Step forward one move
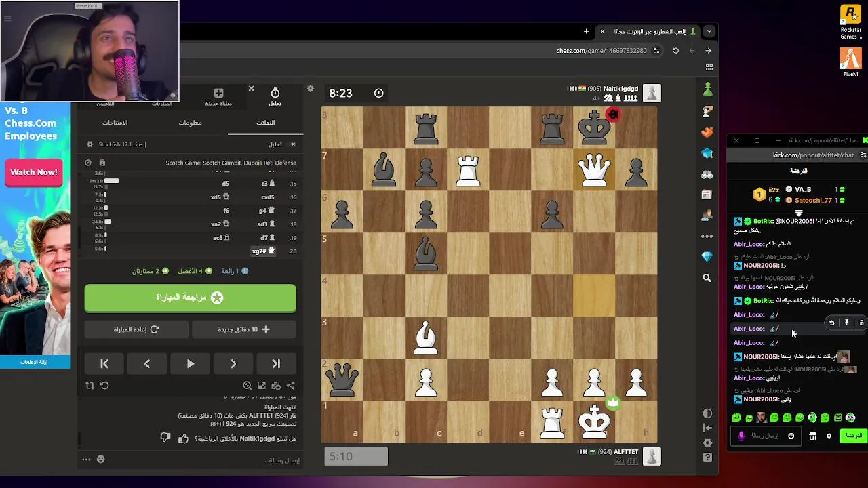The width and height of the screenshot is (868, 488). point(233,364)
